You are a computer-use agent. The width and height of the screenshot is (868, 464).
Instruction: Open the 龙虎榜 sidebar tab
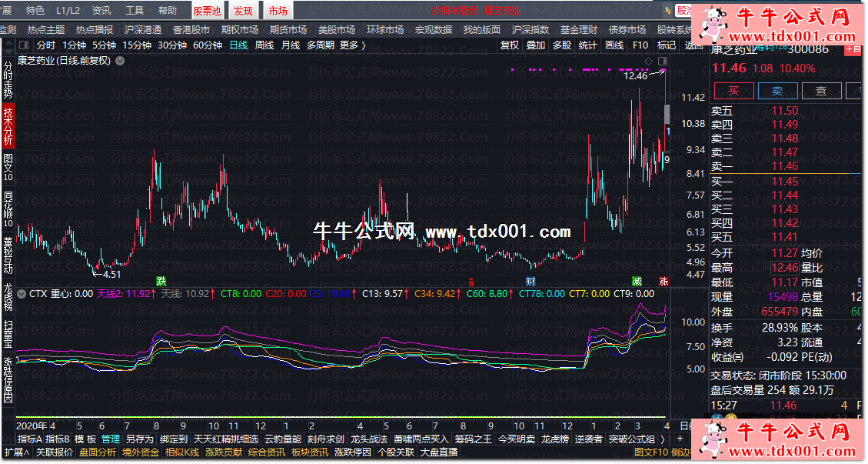(x=8, y=298)
